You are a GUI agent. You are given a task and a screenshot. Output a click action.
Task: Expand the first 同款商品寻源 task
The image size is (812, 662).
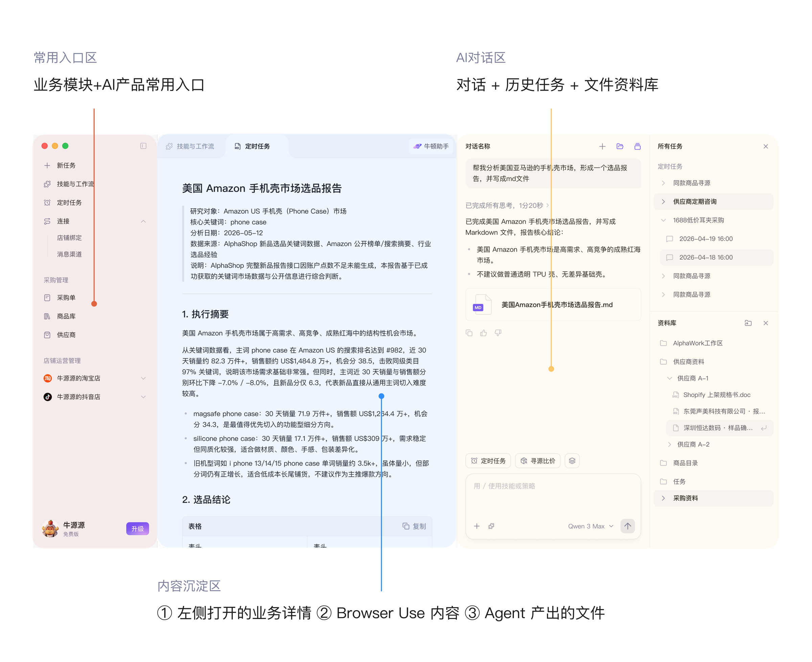click(x=663, y=183)
